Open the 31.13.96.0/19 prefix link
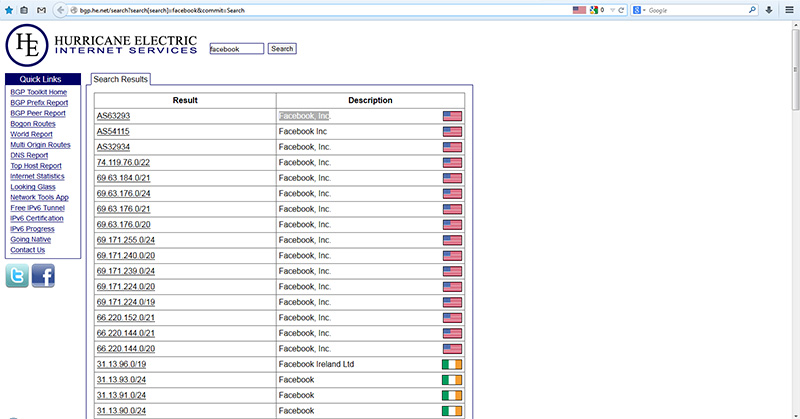Screen dimensions: 800x419 click(121, 365)
